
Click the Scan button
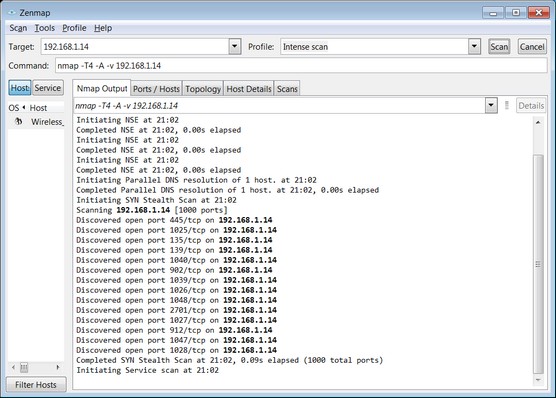tap(499, 47)
